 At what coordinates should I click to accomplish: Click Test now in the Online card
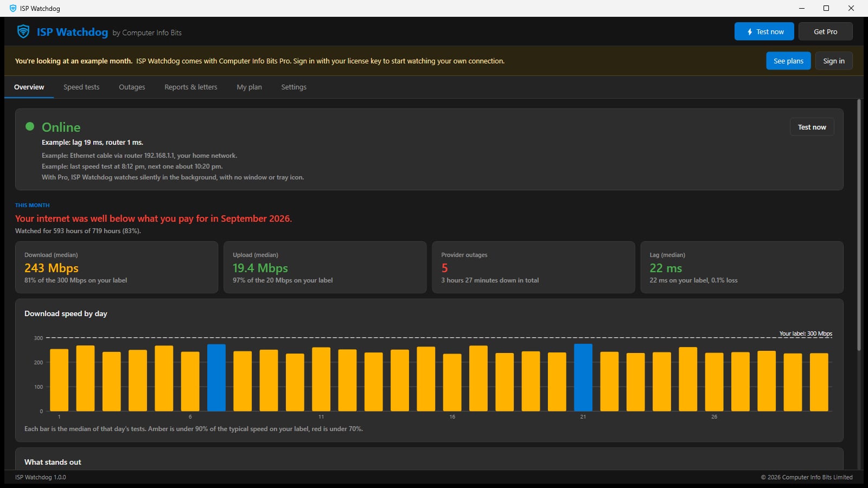point(812,127)
